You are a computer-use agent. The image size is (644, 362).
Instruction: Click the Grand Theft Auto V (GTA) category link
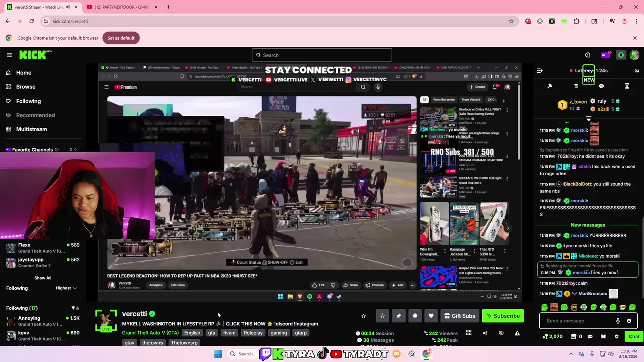(x=150, y=333)
